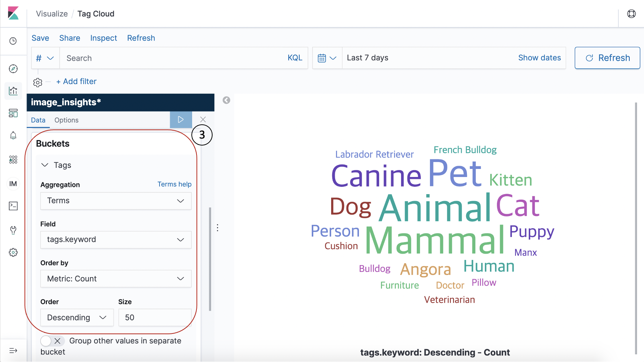644x362 pixels.
Task: Collapse the editor panel arrow icon
Action: (x=226, y=100)
